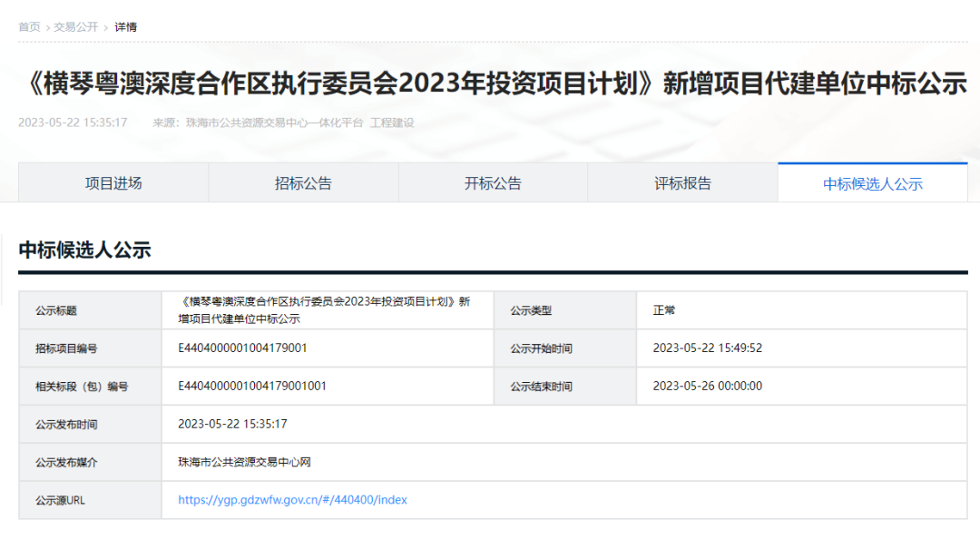Click the 珠海市公共资源交易中心网 media value

tap(244, 462)
